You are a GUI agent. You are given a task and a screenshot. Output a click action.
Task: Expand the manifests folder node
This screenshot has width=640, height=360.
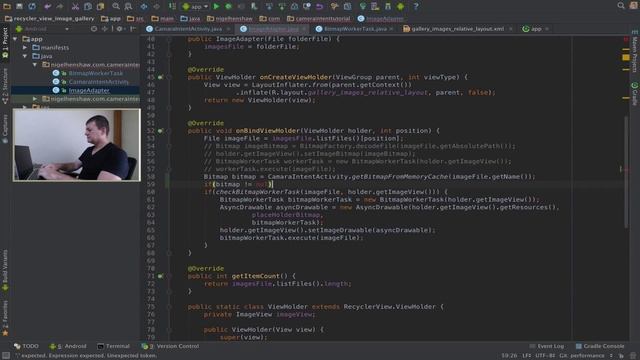click(x=25, y=48)
